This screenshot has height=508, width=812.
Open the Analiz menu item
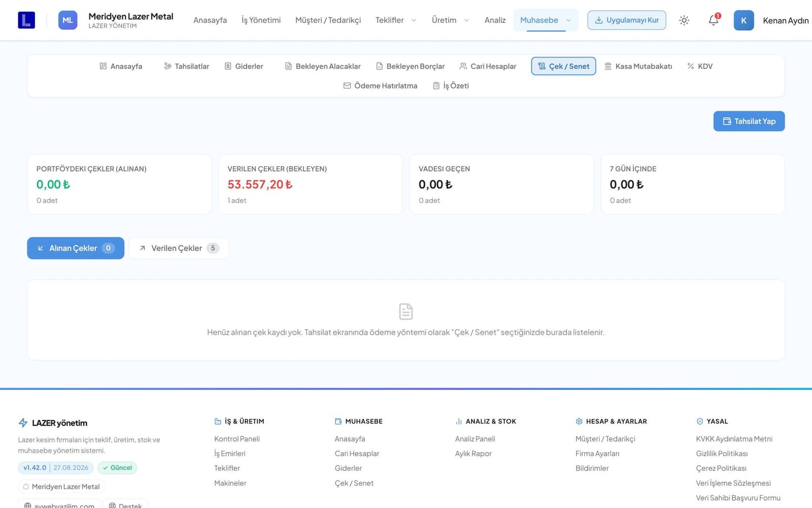pyautogui.click(x=495, y=20)
